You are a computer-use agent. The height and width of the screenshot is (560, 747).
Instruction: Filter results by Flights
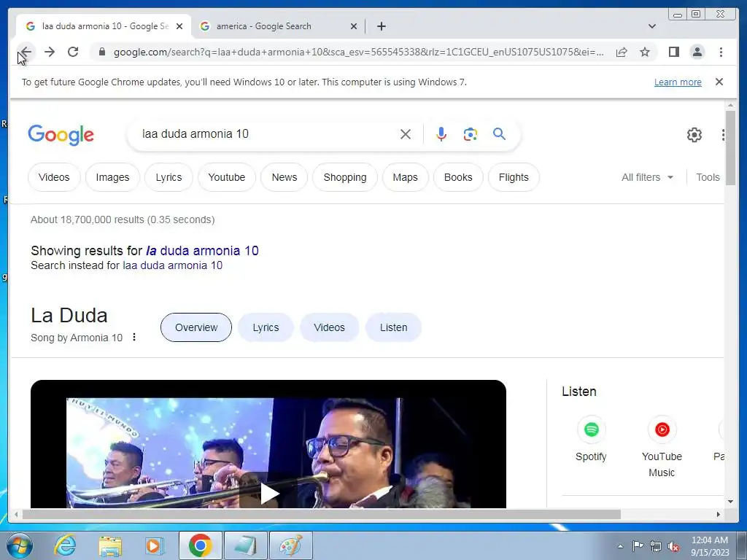[x=514, y=177]
